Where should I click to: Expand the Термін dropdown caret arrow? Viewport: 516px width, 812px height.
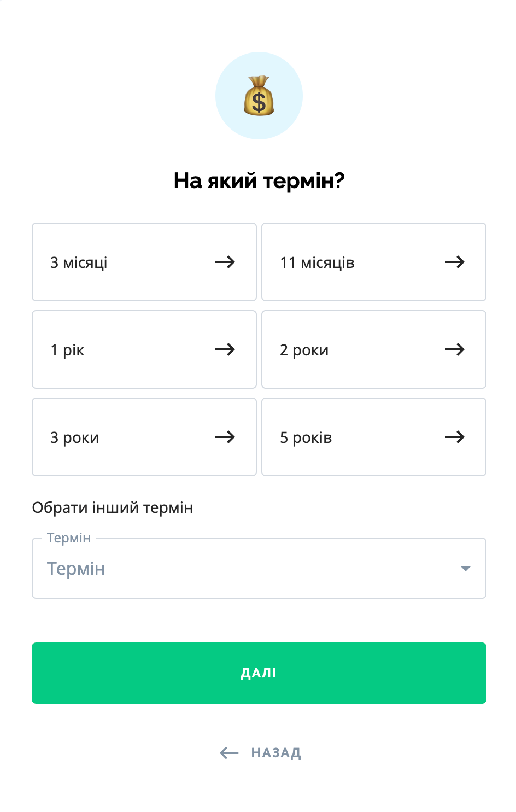pos(465,569)
